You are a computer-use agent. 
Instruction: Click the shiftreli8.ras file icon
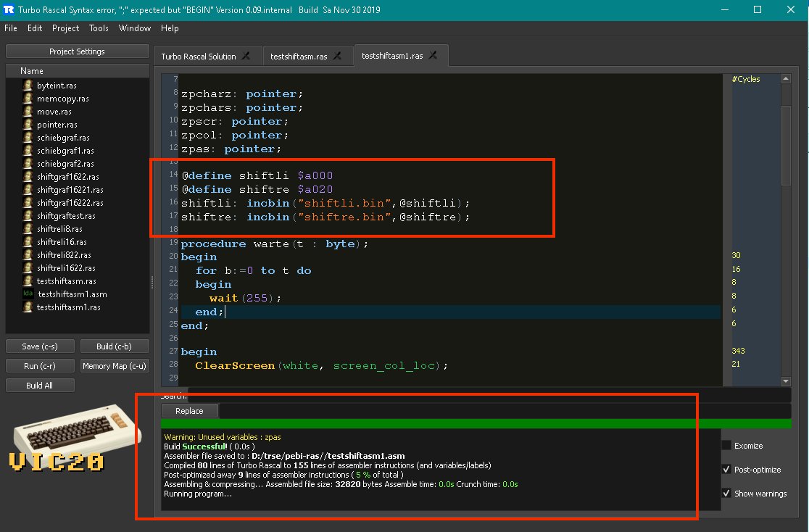28,228
